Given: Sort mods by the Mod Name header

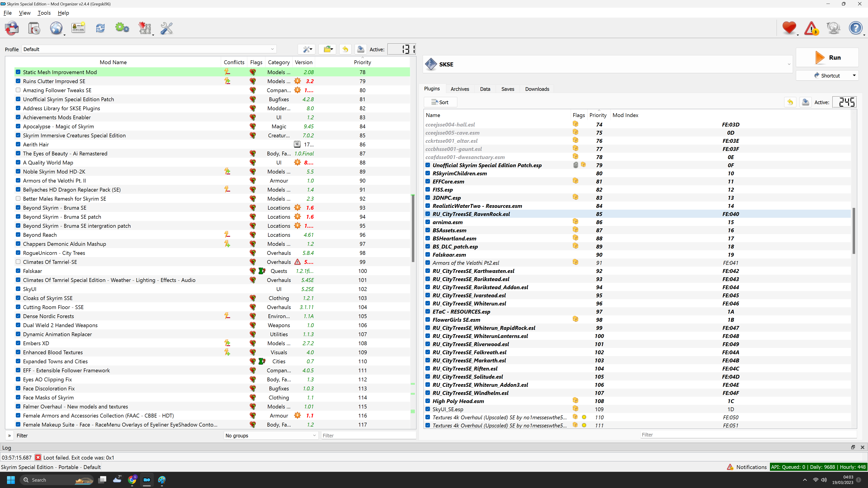Looking at the screenshot, I should pyautogui.click(x=113, y=62).
